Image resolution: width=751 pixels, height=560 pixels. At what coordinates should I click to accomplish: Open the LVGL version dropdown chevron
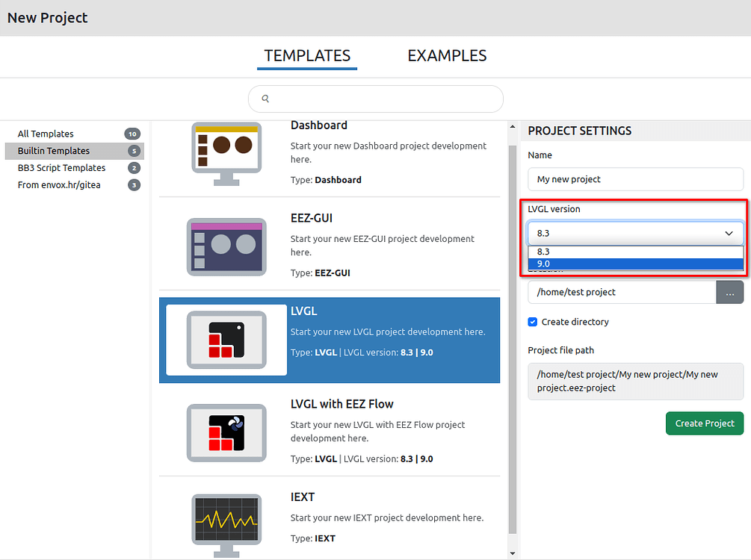(x=729, y=233)
